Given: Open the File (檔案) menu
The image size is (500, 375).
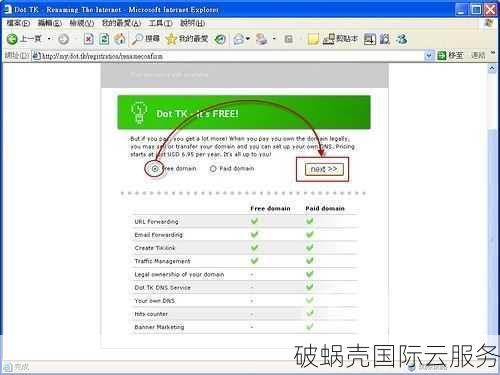Looking at the screenshot, I should coord(18,23).
